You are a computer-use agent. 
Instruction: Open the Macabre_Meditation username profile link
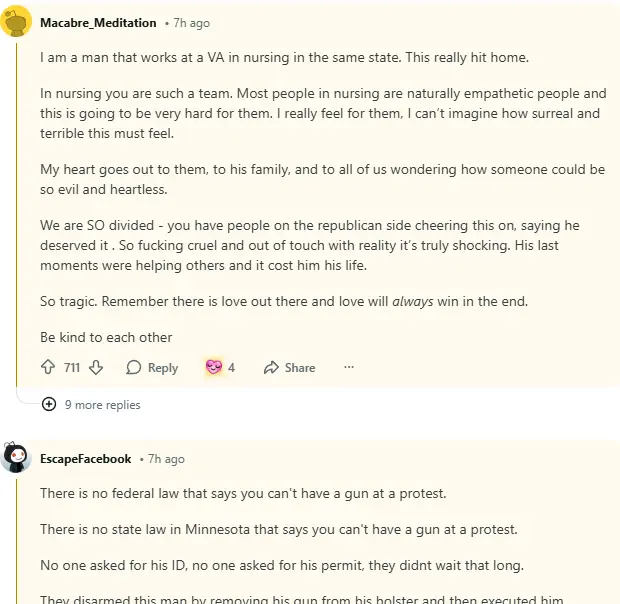pos(98,22)
